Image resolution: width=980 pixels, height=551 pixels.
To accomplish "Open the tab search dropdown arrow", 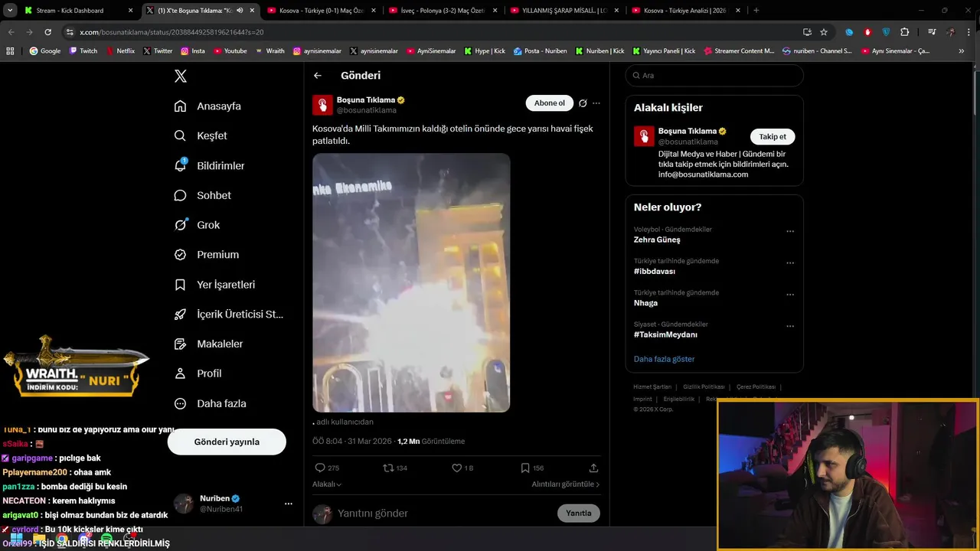I will click(x=10, y=11).
